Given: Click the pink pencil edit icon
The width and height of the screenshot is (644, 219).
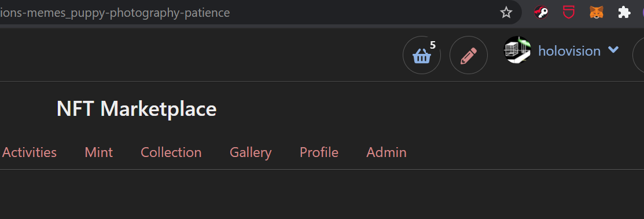Looking at the screenshot, I should click(x=469, y=55).
